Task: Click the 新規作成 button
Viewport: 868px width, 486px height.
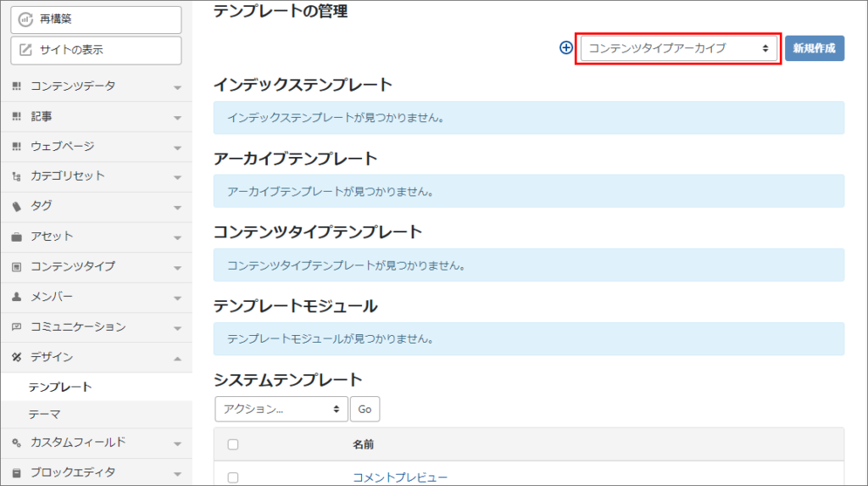Action: 815,48
